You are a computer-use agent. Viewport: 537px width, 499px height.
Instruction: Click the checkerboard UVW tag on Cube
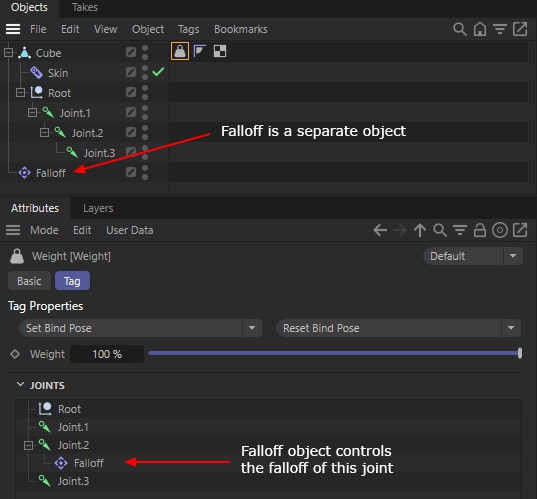coord(220,51)
